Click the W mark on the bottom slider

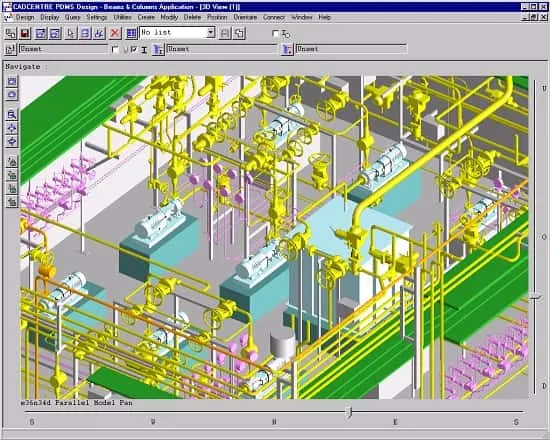click(153, 421)
